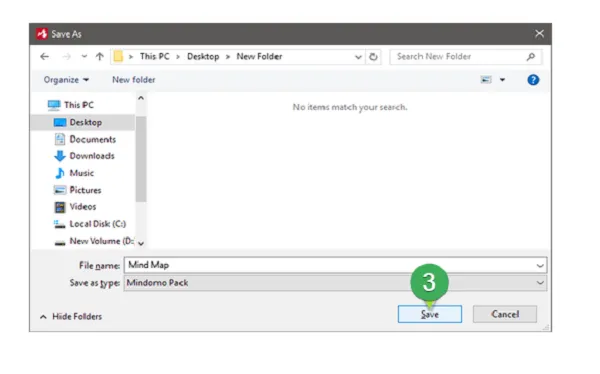The height and width of the screenshot is (374, 600).
Task: Click the Local Disk drive icon
Action: click(x=59, y=224)
